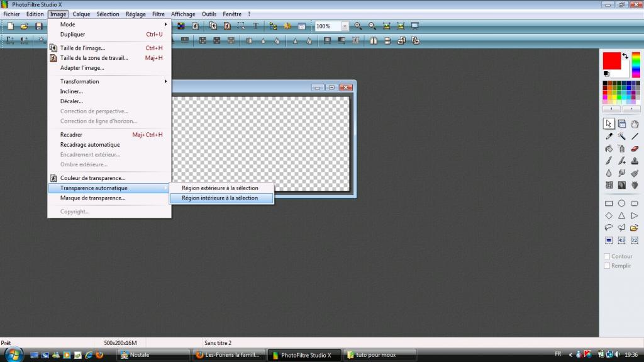Choose the ellipse selection shape
Viewport: 644px width, 362px height.
pos(622,203)
